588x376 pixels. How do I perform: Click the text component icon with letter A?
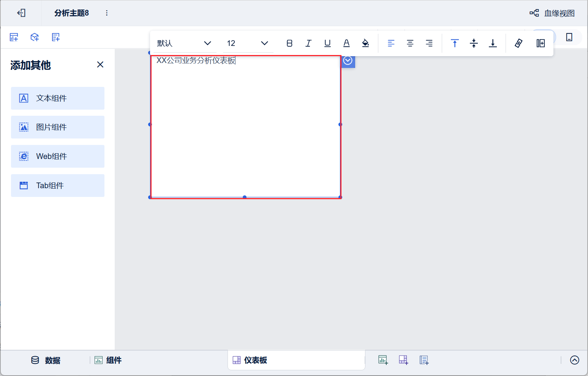pos(24,98)
